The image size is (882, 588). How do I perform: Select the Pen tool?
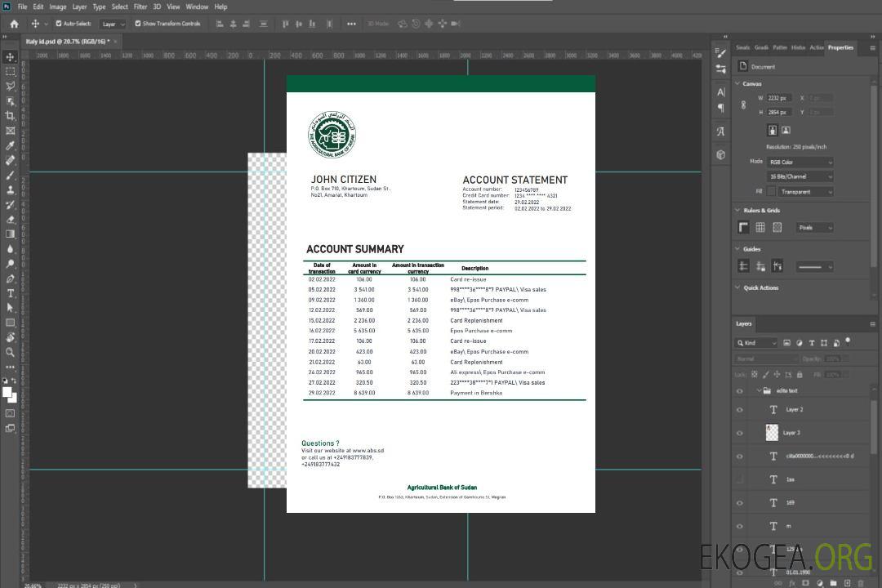click(10, 278)
